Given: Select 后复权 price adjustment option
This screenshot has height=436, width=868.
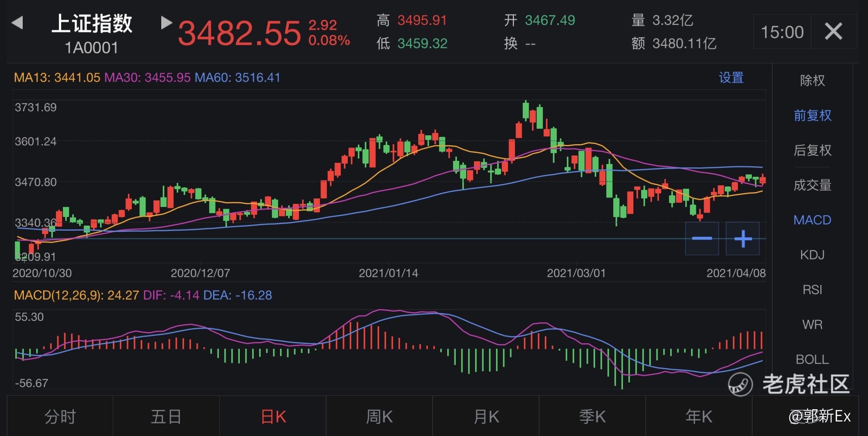Looking at the screenshot, I should [812, 150].
